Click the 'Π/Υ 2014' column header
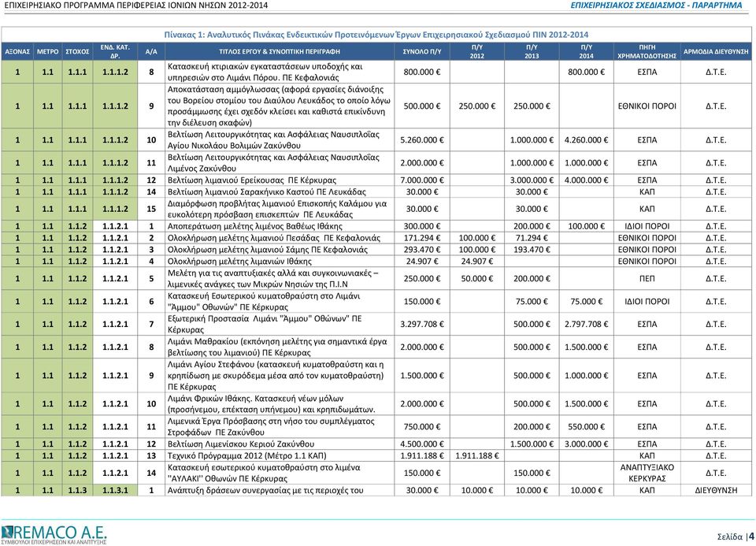 [x=586, y=52]
